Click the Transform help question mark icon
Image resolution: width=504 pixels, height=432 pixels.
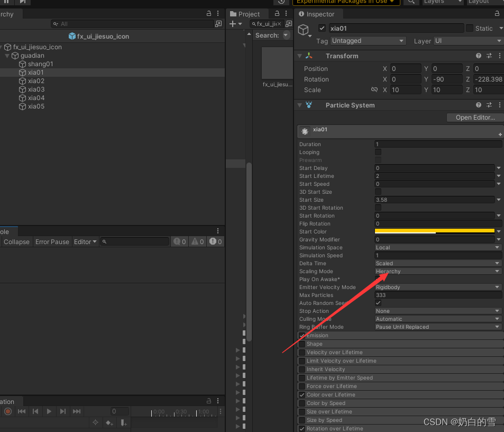(478, 56)
